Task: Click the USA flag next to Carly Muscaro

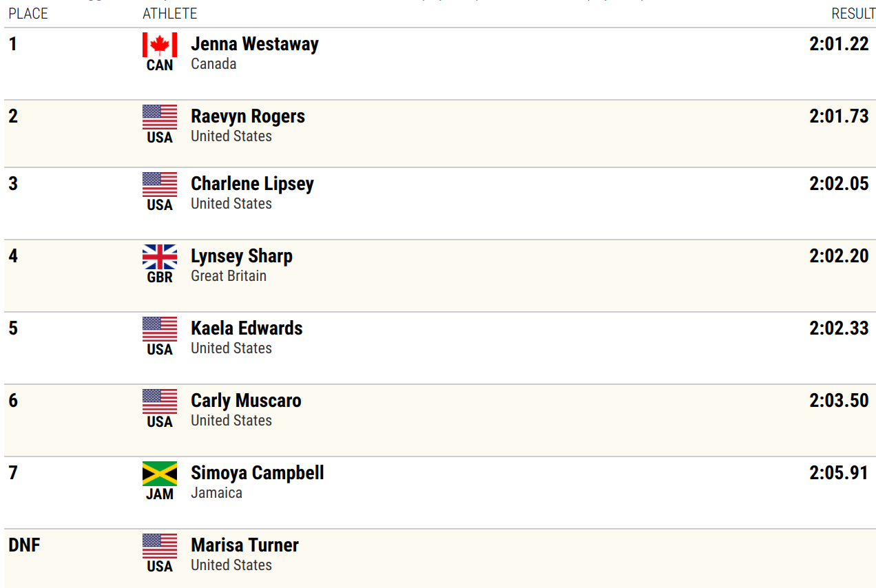Action: pos(160,401)
